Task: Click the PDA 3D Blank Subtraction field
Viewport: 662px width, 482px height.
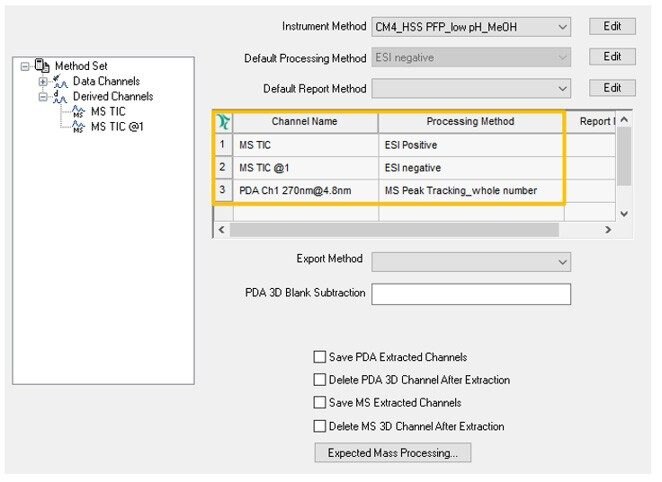Action: 471,294
